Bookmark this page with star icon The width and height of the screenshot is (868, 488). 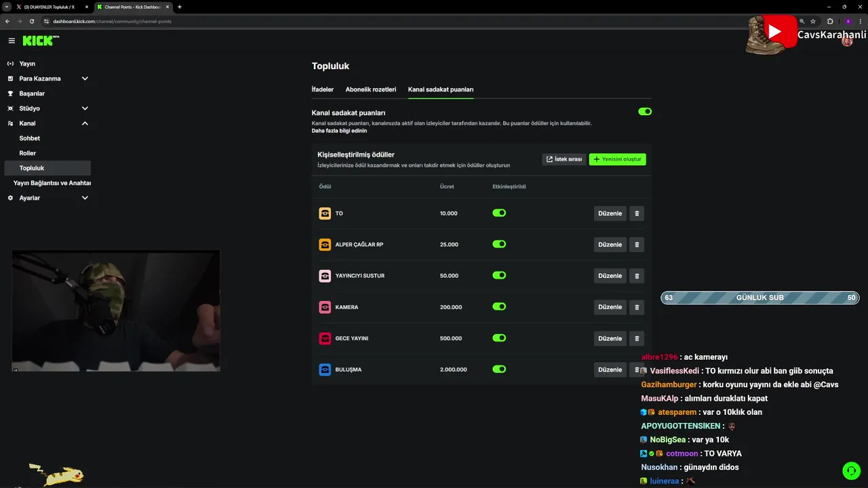tap(813, 21)
